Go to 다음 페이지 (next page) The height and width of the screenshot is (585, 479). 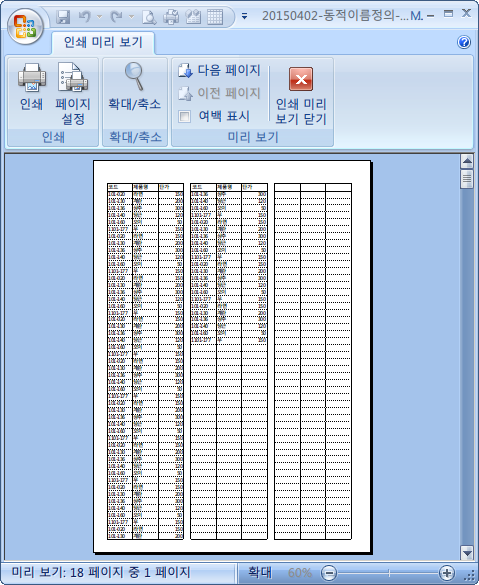pos(219,70)
